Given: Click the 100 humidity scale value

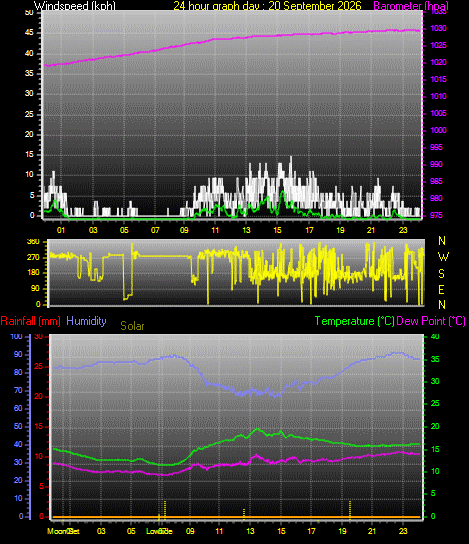Looking at the screenshot, I should click(x=16, y=337).
